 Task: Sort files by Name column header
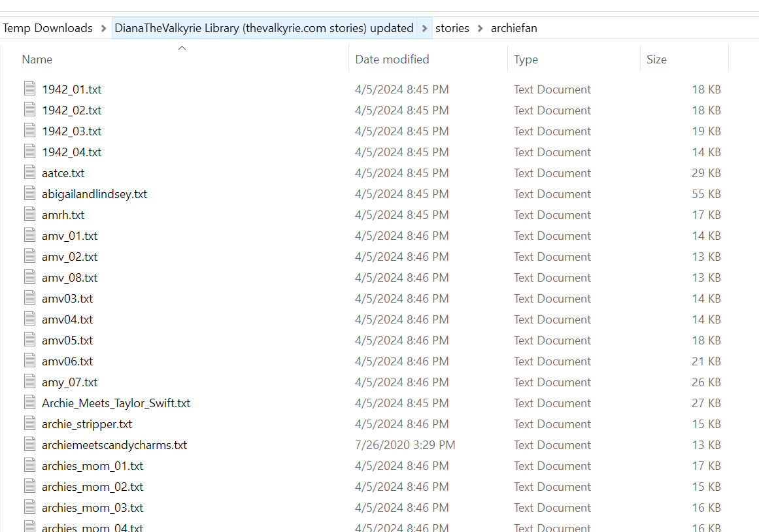[x=37, y=59]
